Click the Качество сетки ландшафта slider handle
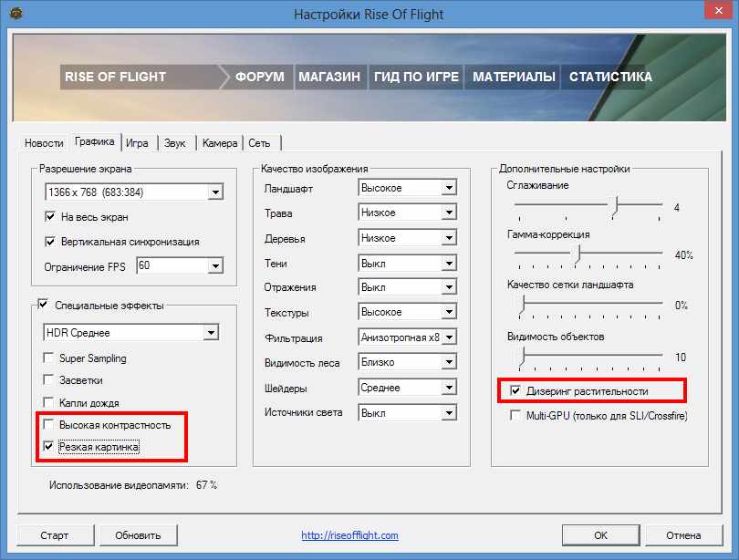This screenshot has height=560, width=739. [522, 306]
